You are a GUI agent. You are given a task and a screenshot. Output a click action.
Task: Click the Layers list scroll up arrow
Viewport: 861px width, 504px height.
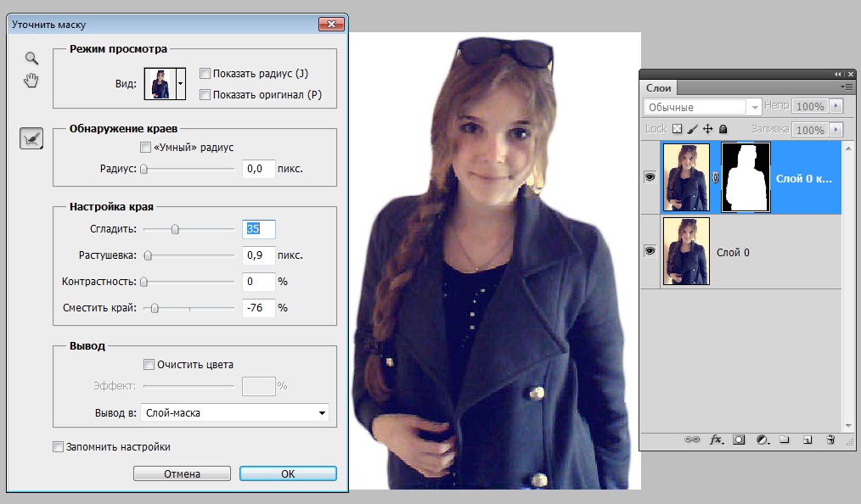coord(848,148)
